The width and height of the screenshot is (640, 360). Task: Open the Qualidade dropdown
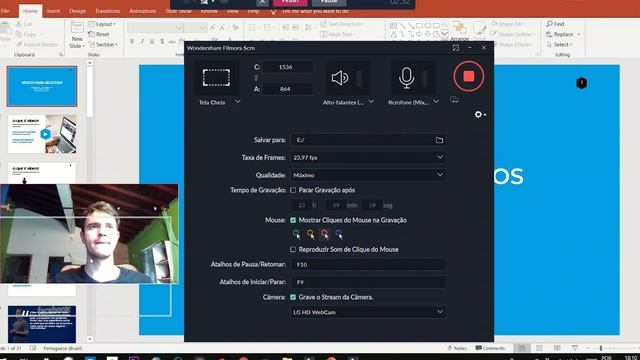pos(368,175)
